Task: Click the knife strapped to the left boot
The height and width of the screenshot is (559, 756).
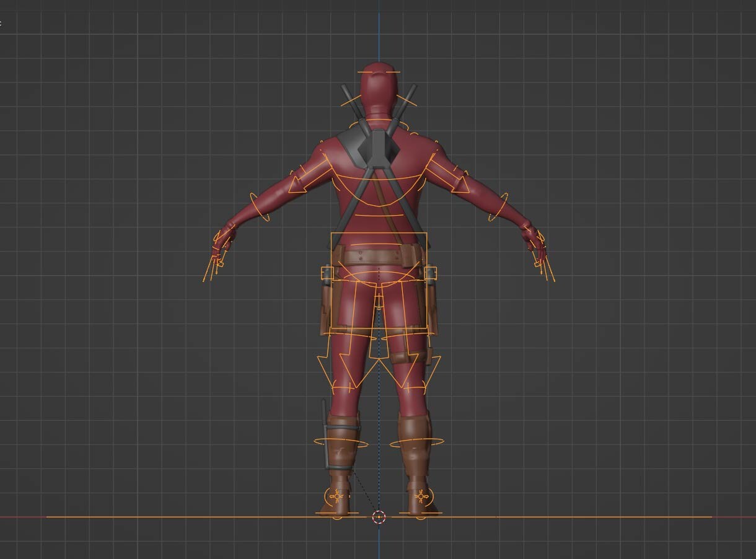Action: click(326, 434)
